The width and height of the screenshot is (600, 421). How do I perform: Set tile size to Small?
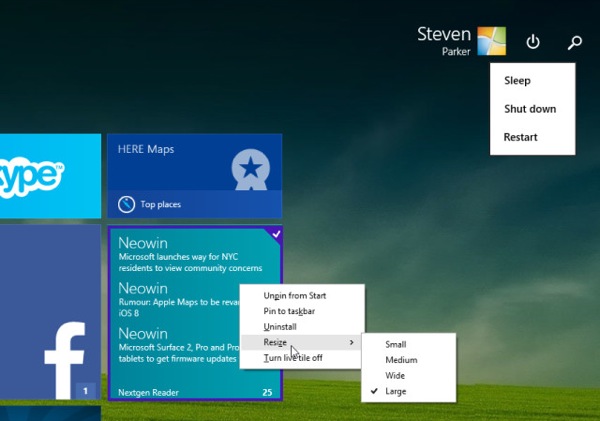[409, 344]
